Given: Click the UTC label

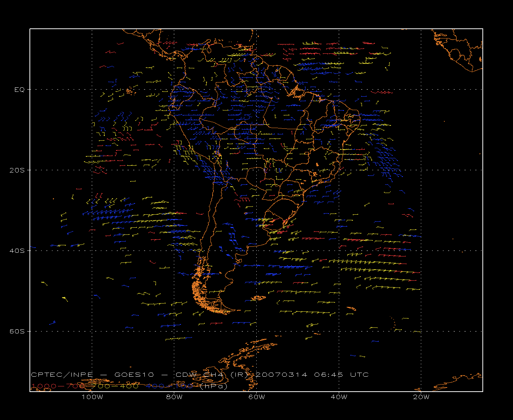Looking at the screenshot, I should coord(359,374).
